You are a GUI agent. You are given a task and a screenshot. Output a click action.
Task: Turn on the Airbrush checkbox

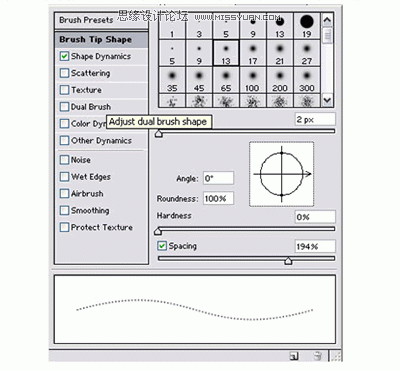[x=64, y=193]
